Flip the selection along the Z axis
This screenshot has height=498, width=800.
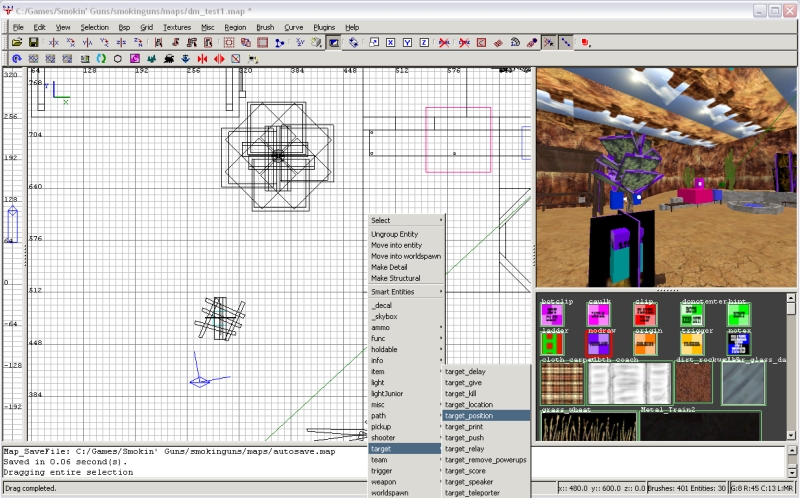point(121,43)
